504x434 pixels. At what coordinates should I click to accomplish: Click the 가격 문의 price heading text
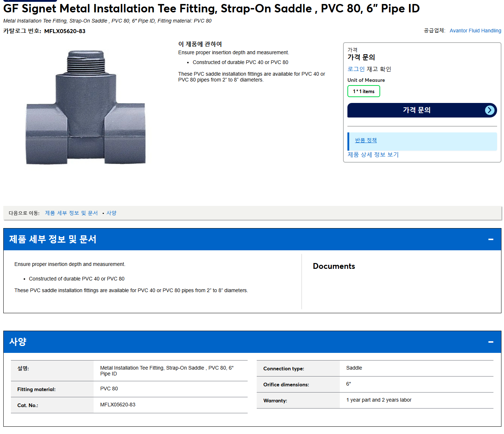point(361,57)
